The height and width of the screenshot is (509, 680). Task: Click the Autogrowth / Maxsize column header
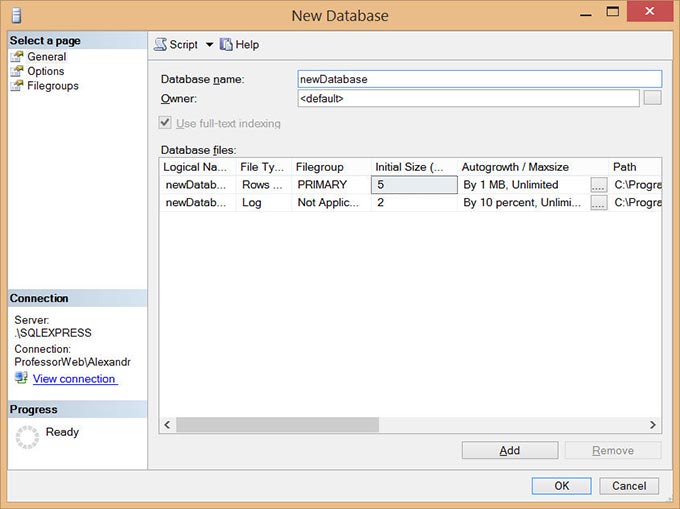point(533,167)
